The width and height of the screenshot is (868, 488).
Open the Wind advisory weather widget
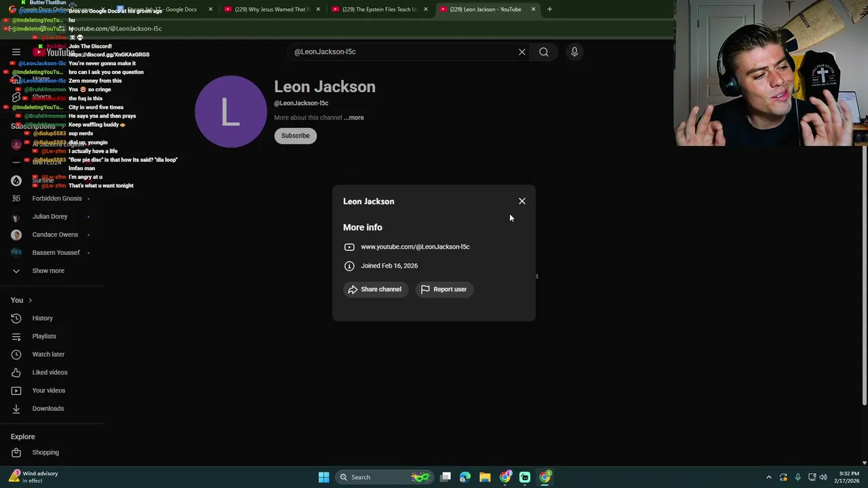34,477
